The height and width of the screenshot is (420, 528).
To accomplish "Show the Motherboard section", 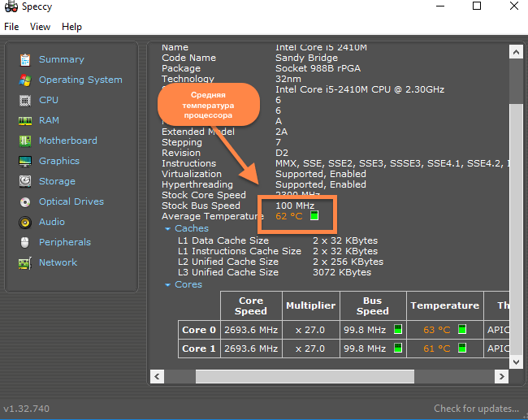I will [68, 141].
